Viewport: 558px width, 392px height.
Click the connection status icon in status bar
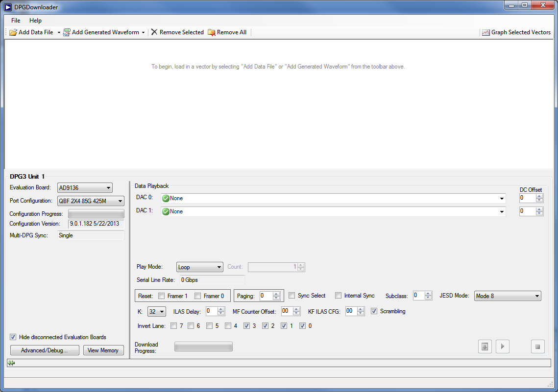tap(11, 363)
